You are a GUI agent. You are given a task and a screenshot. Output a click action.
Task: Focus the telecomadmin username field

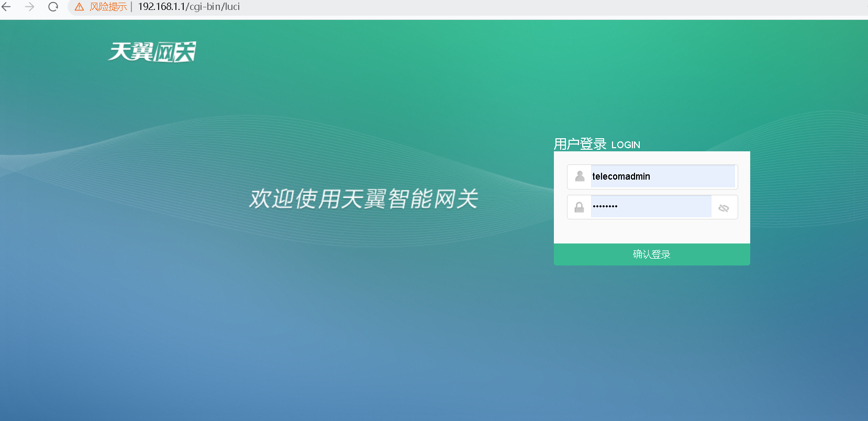tap(663, 176)
